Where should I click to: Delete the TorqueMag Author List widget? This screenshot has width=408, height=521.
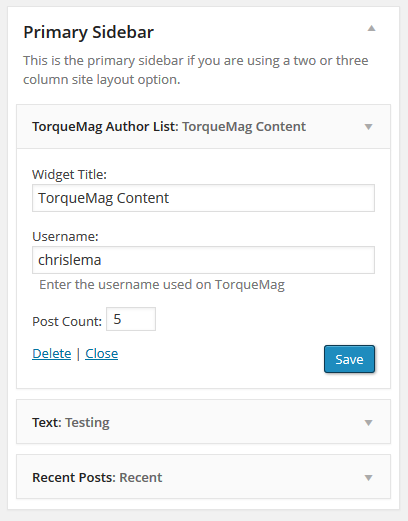click(52, 353)
